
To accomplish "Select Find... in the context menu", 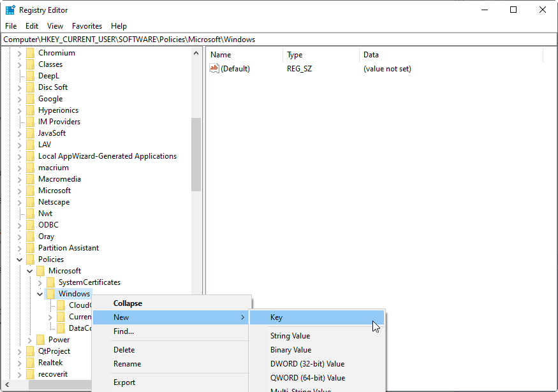I will [x=171, y=331].
